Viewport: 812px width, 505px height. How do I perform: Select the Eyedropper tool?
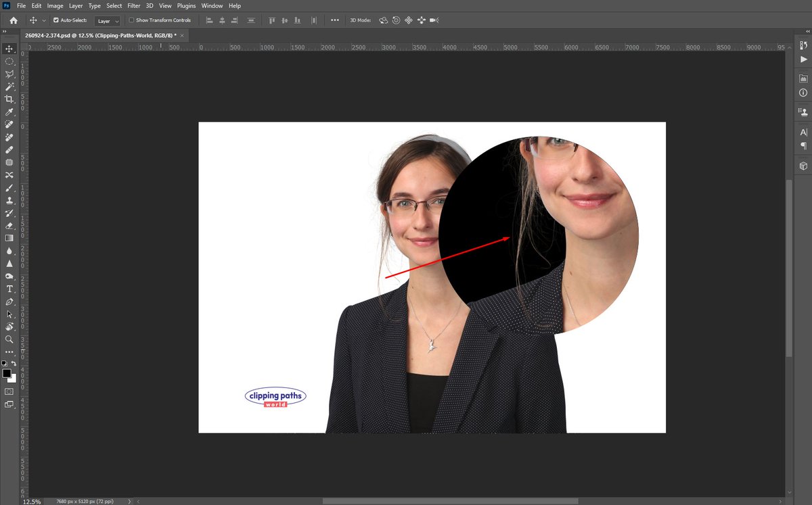click(x=9, y=112)
